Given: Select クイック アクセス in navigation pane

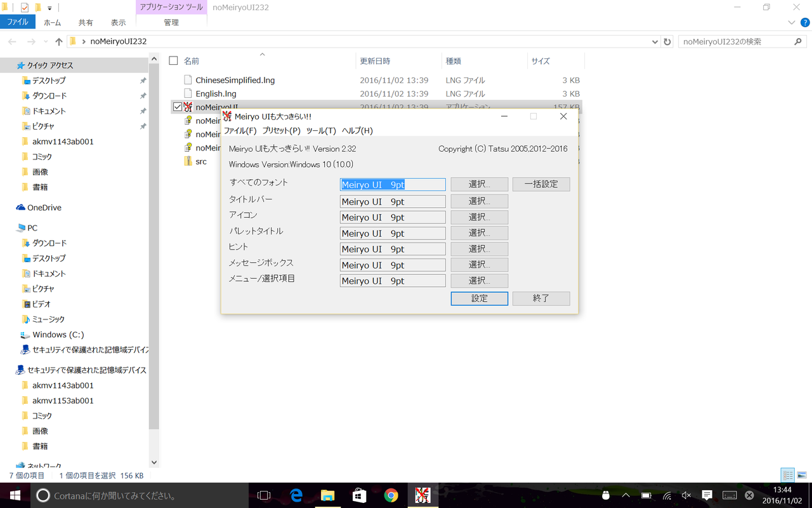Looking at the screenshot, I should click(x=50, y=65).
